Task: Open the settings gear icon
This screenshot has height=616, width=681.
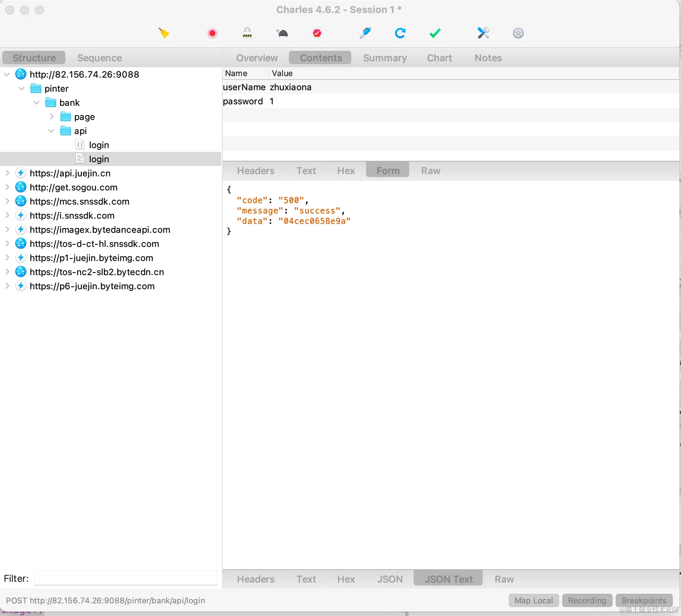Action: (x=518, y=33)
